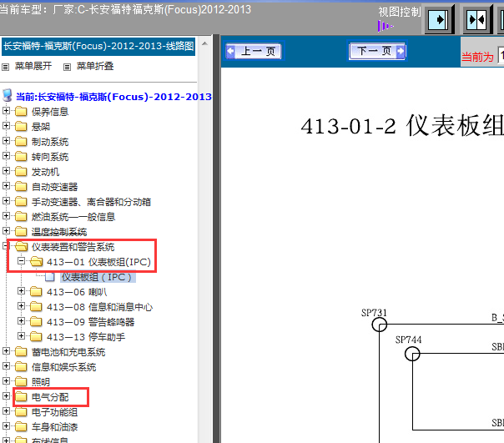Viewport: 504px width, 443px height.
Task: Click 菜单展开 to expand the menu
Action: coord(33,66)
